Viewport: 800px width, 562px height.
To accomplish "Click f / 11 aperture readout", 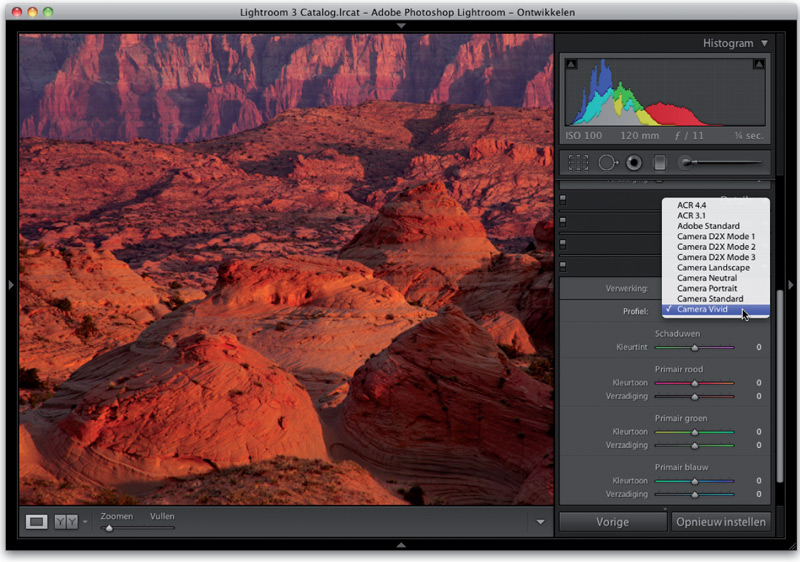I will point(689,136).
